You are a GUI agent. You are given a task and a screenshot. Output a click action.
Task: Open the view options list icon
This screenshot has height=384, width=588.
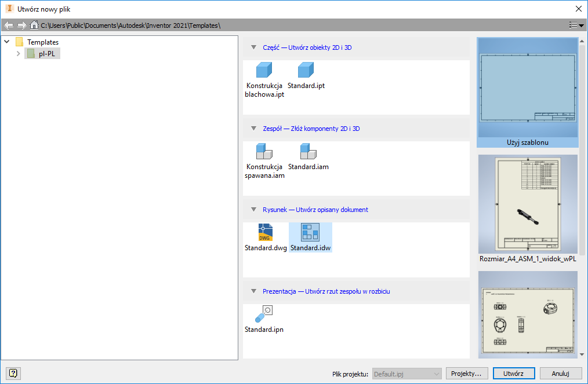[576, 25]
